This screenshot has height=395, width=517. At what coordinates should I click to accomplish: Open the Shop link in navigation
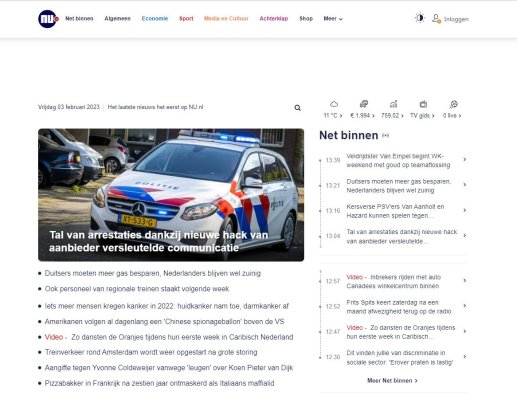306,19
